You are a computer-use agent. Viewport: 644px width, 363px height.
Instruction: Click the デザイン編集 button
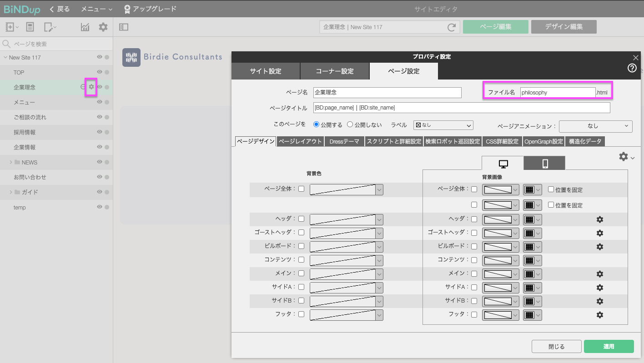click(564, 27)
